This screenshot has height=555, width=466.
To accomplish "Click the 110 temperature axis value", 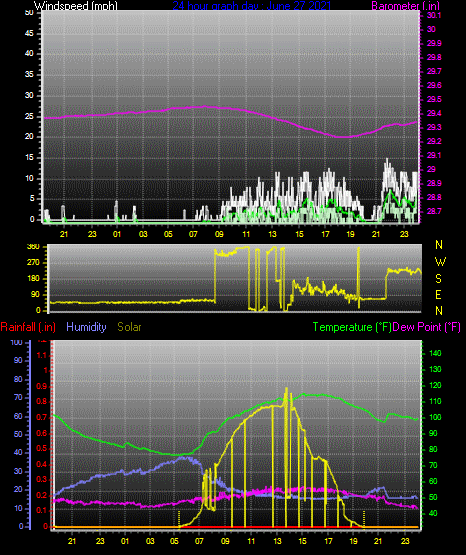I will coord(435,401).
